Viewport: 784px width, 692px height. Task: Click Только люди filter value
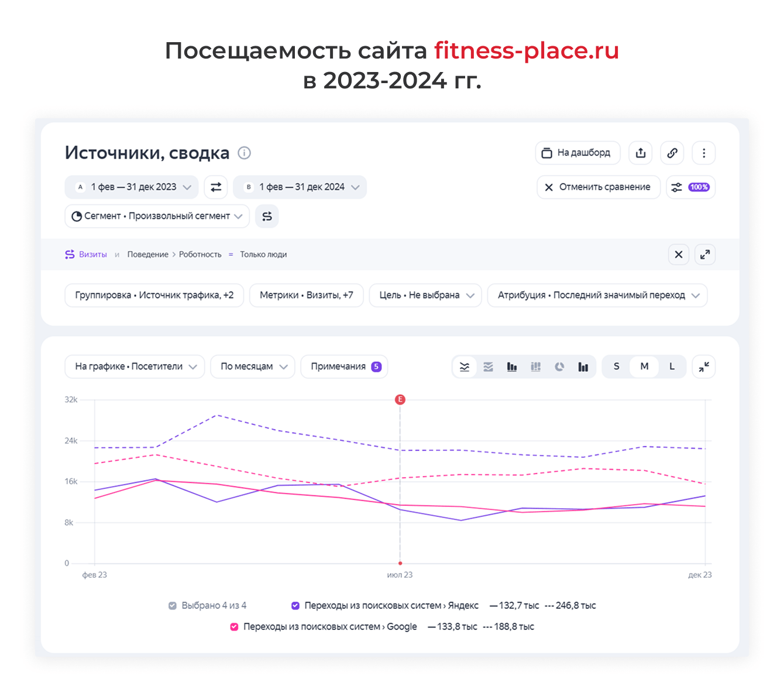[263, 254]
